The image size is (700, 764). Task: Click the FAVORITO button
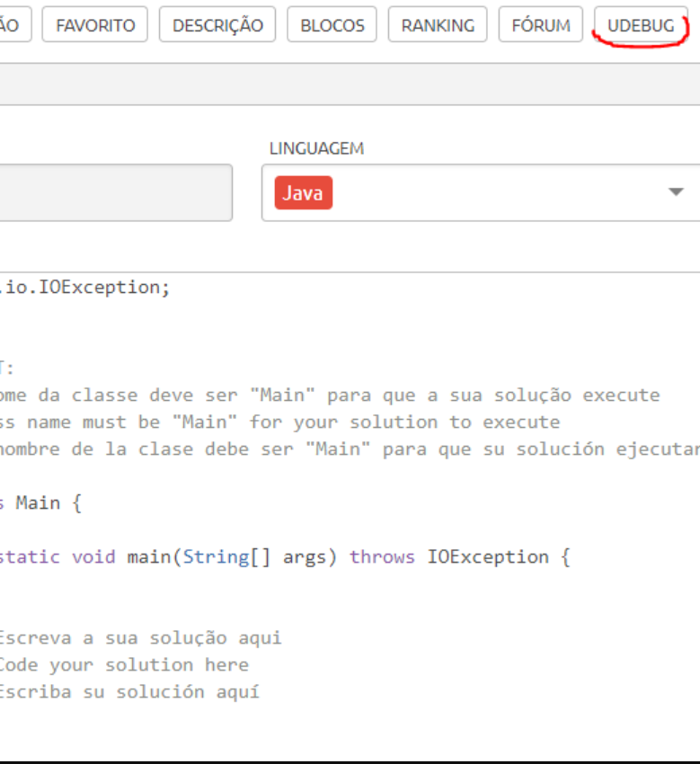pyautogui.click(x=95, y=25)
